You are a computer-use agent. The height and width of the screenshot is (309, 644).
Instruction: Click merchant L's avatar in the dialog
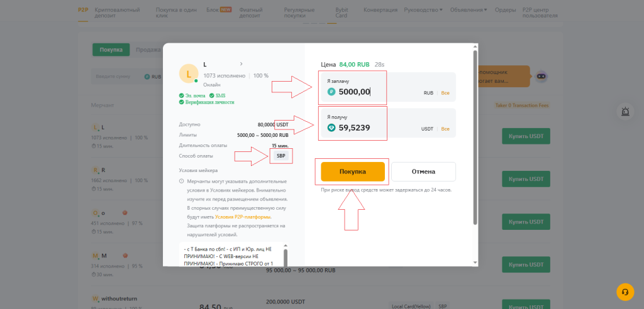pos(189,74)
